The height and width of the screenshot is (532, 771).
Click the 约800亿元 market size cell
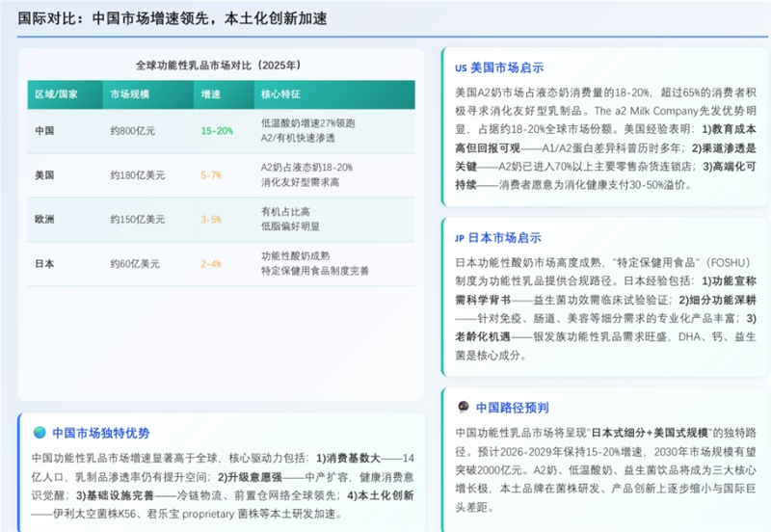133,131
